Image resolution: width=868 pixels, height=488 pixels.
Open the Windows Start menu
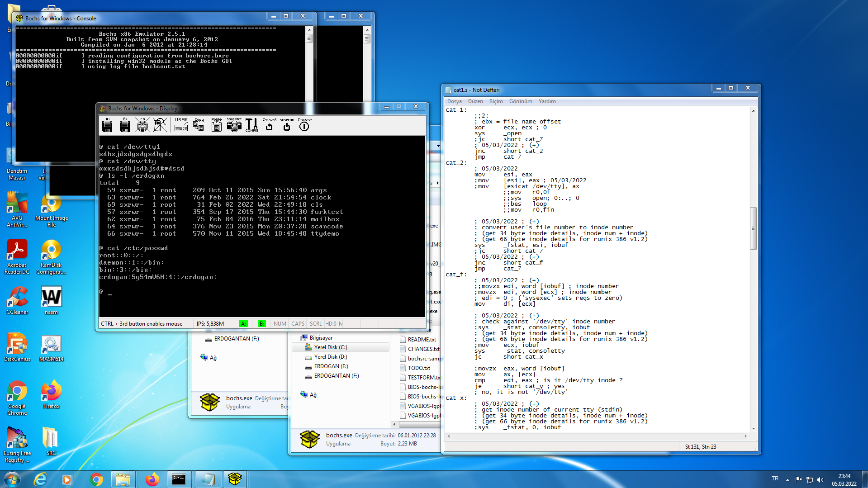[12, 479]
